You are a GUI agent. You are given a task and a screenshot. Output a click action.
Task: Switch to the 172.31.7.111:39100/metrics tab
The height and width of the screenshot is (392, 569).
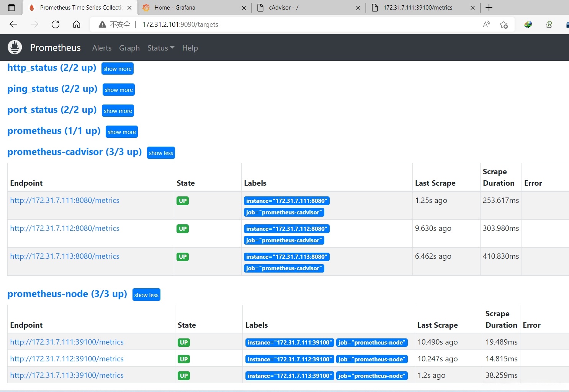[x=423, y=8]
